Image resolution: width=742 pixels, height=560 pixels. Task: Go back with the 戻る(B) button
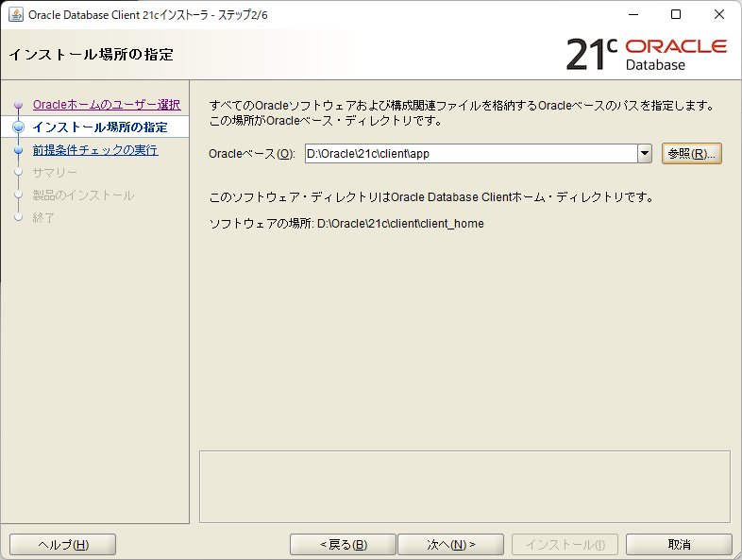[343, 545]
